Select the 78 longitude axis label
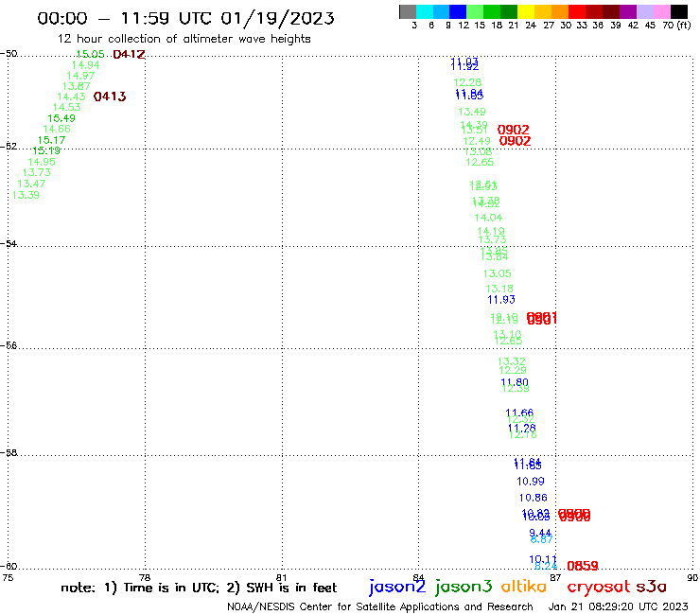The width and height of the screenshot is (700, 615). click(x=145, y=577)
